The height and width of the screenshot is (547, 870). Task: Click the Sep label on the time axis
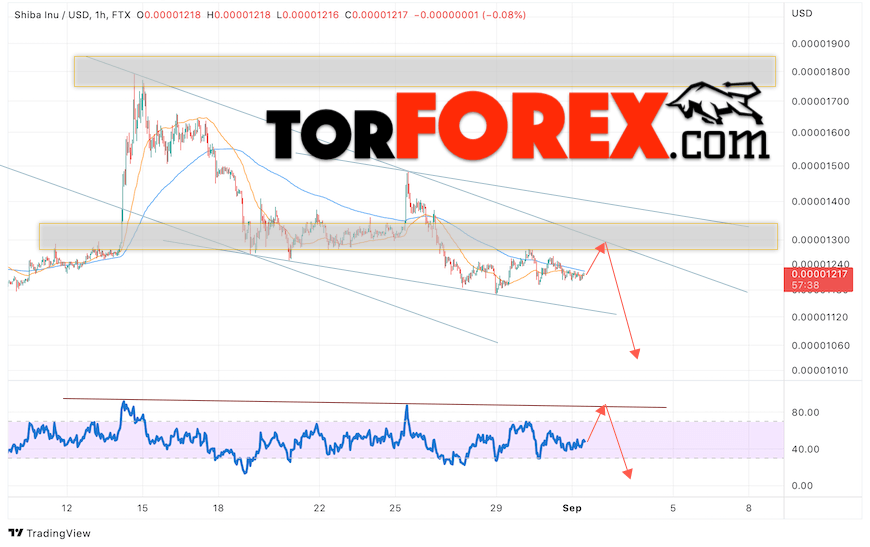[571, 508]
